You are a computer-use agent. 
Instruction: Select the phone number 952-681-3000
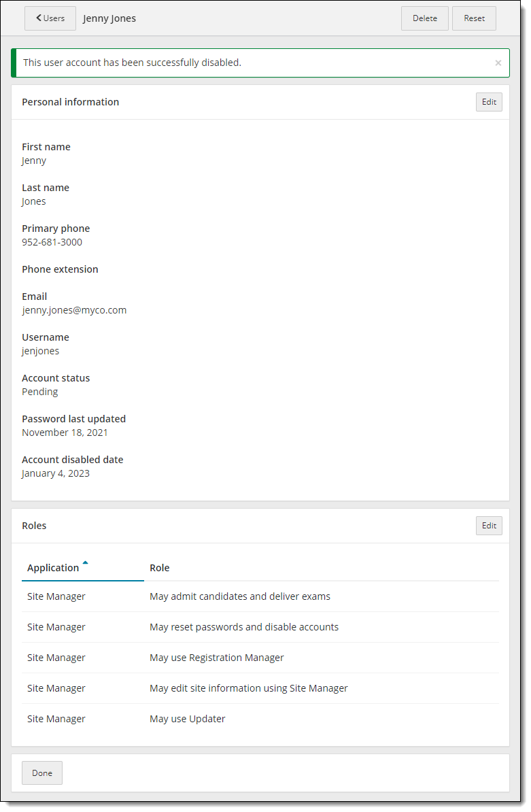52,242
